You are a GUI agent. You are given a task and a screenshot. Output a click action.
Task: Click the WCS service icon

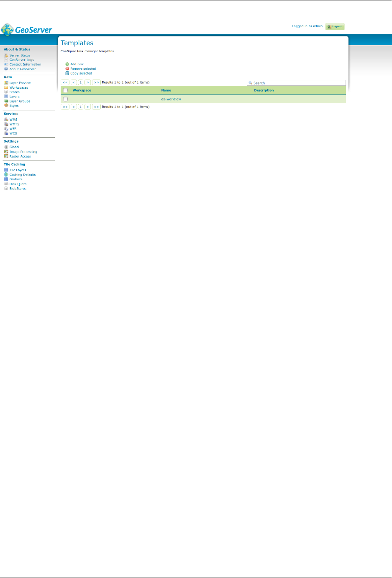click(6, 133)
